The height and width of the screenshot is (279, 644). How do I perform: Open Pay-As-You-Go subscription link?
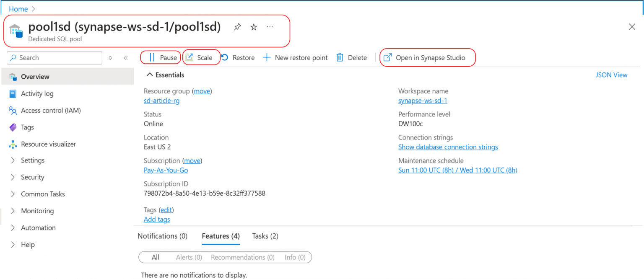click(166, 170)
